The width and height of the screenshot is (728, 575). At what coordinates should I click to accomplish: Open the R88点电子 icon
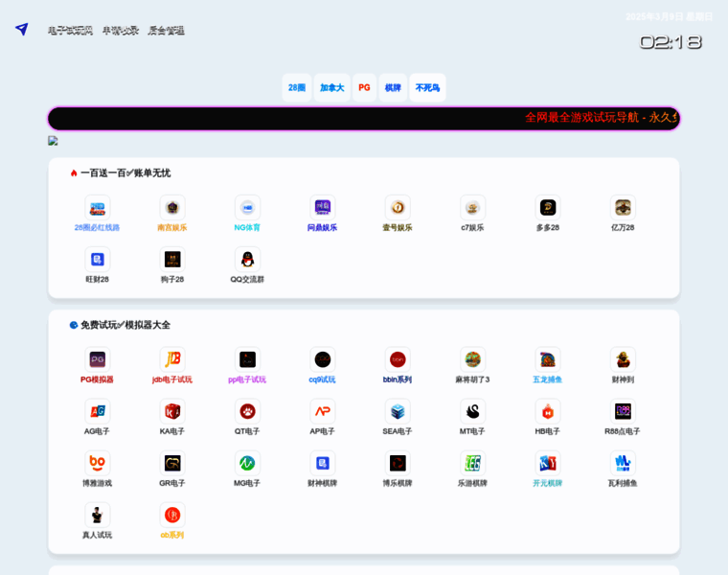623,411
